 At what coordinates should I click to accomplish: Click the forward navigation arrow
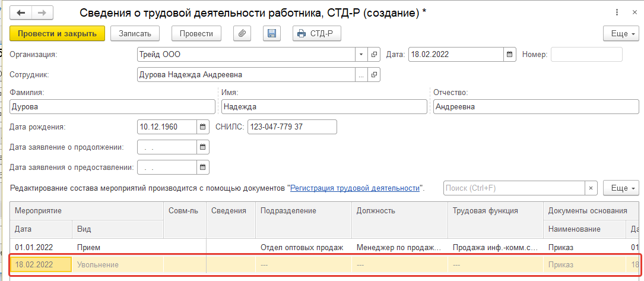(42, 12)
